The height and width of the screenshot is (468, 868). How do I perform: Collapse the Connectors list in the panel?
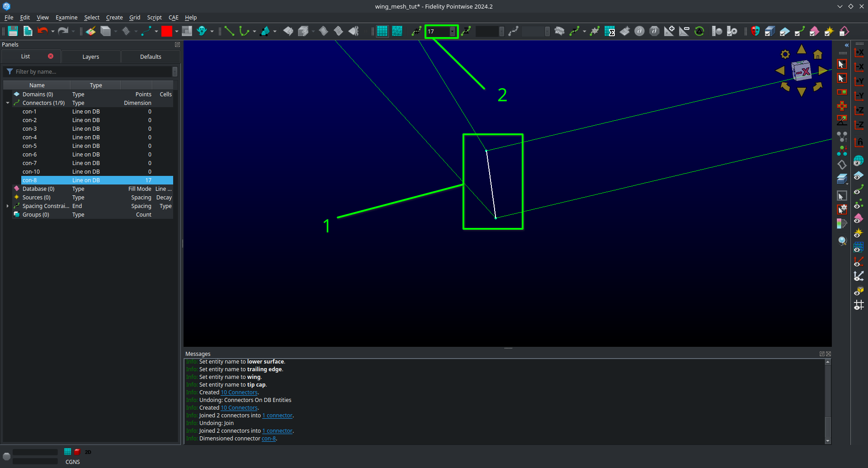(7, 103)
